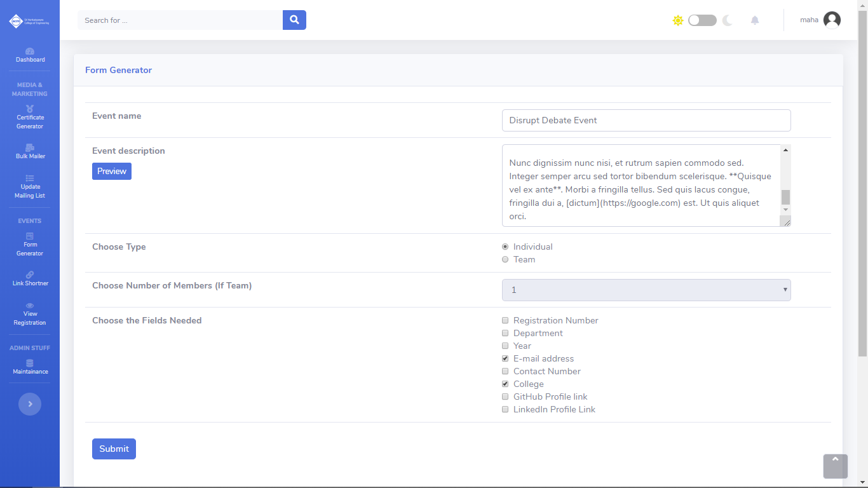Image resolution: width=868 pixels, height=488 pixels.
Task: Submit the form
Action: [x=114, y=449]
